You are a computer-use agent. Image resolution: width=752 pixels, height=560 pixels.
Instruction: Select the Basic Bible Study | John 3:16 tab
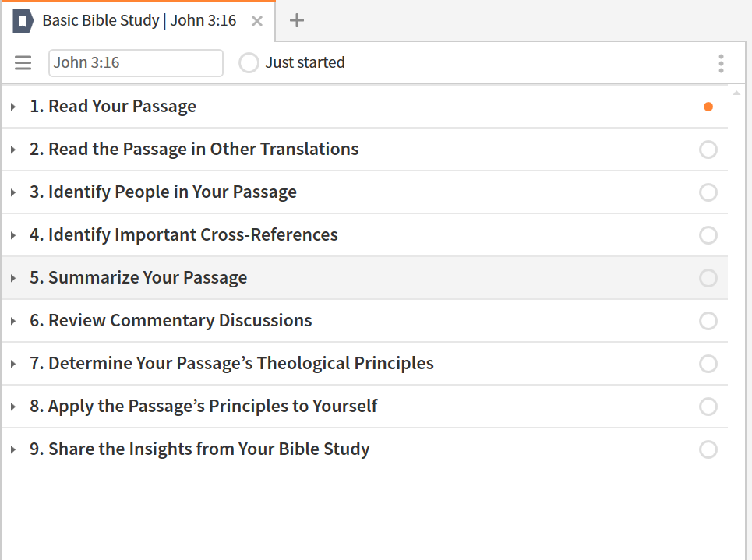138,21
